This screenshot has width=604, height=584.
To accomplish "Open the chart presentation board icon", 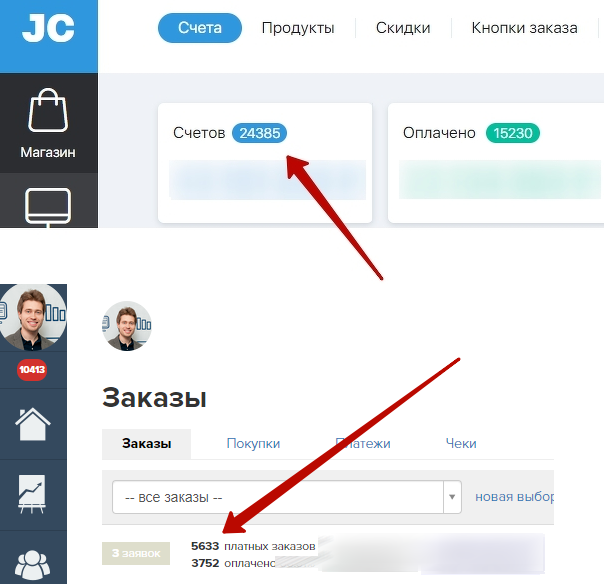I will (x=32, y=494).
